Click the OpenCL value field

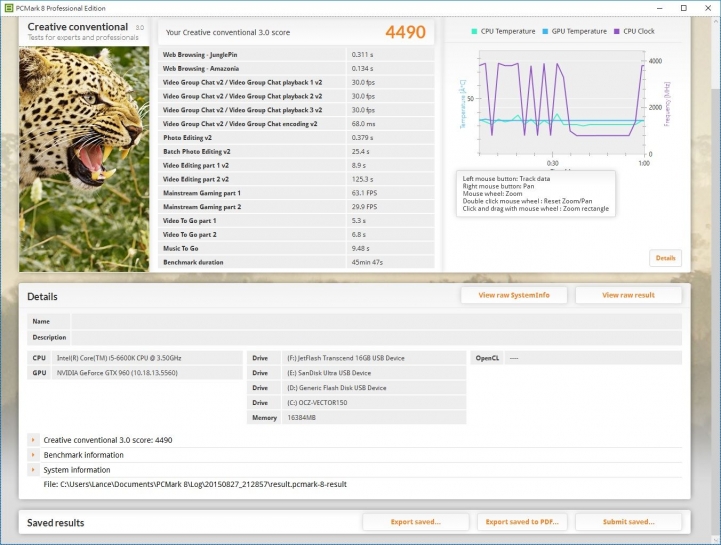tap(593, 358)
